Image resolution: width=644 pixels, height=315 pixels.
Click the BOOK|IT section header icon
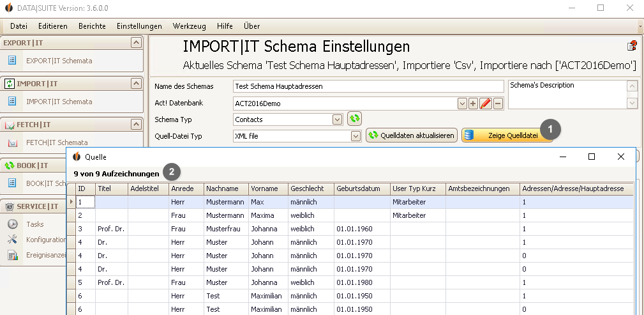tap(10, 165)
